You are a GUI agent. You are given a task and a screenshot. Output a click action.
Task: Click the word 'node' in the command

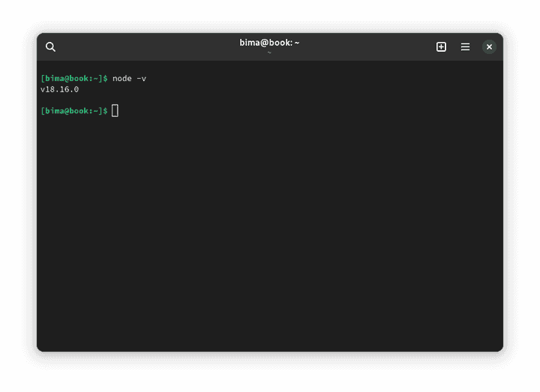(121, 78)
